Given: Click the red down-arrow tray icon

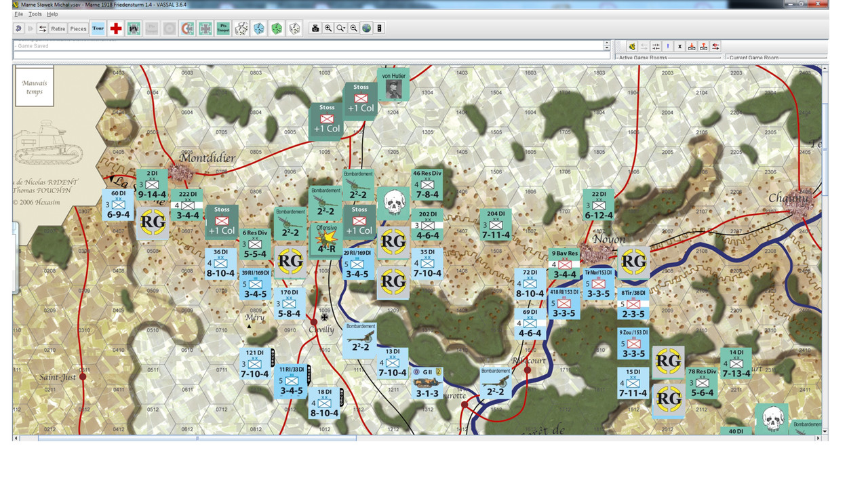Looking at the screenshot, I should click(x=692, y=46).
